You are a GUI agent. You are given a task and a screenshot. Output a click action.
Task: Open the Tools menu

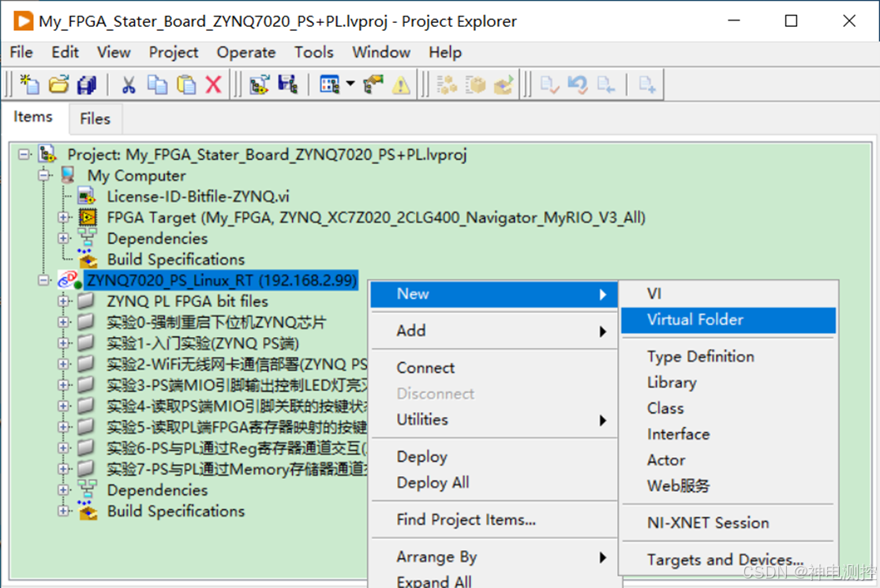(x=314, y=53)
